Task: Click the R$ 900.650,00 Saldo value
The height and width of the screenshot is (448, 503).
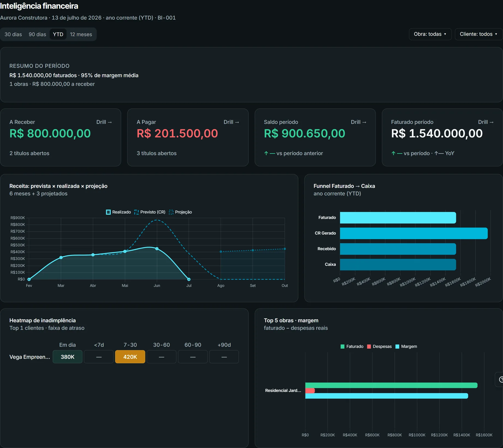Action: (x=305, y=133)
